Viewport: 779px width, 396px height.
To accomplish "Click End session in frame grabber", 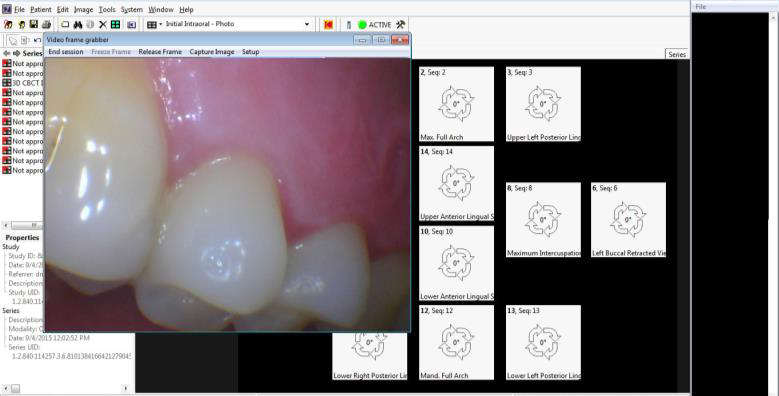I will coord(66,52).
